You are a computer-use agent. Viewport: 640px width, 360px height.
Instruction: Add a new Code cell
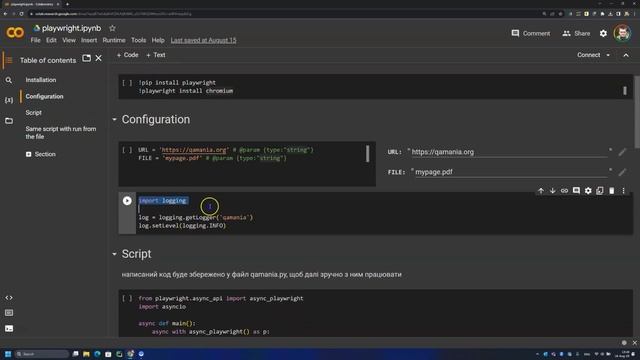(x=127, y=55)
